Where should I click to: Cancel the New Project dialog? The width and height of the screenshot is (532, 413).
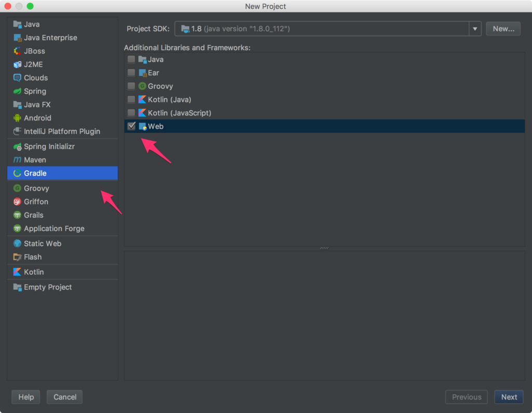pos(64,397)
